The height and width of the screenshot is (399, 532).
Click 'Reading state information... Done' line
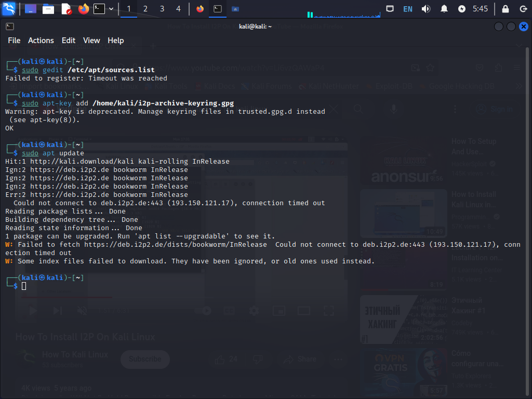tap(74, 228)
